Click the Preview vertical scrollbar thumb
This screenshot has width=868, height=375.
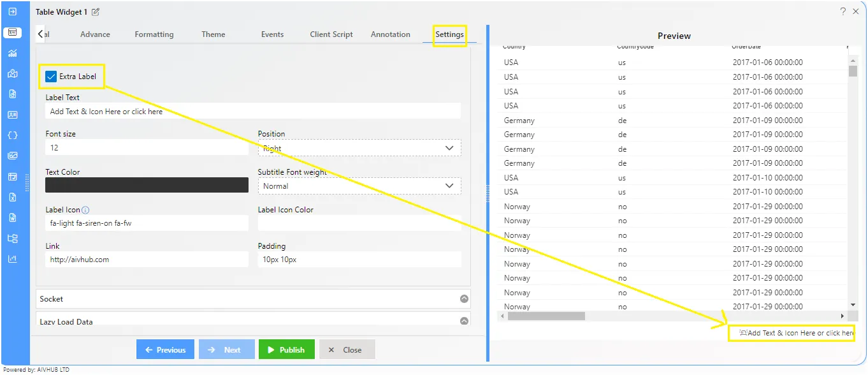[853, 71]
